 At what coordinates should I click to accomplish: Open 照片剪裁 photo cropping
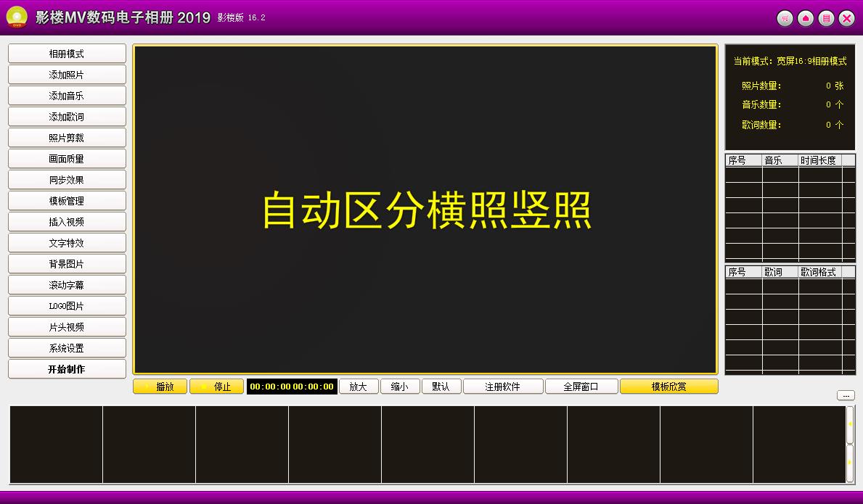67,138
